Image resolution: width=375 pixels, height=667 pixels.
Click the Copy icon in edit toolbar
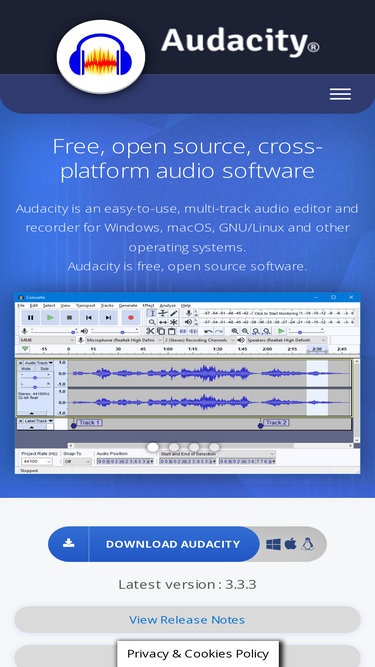click(x=161, y=331)
